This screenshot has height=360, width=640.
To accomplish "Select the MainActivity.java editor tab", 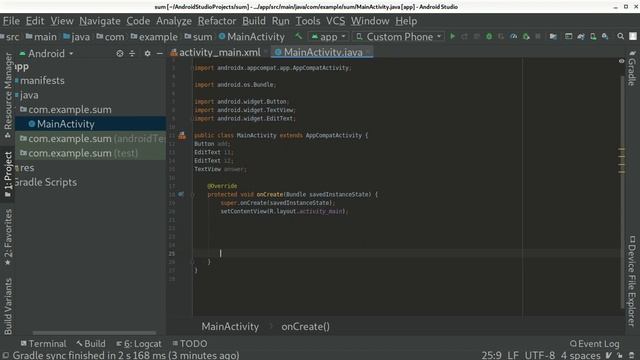I will coord(322,52).
